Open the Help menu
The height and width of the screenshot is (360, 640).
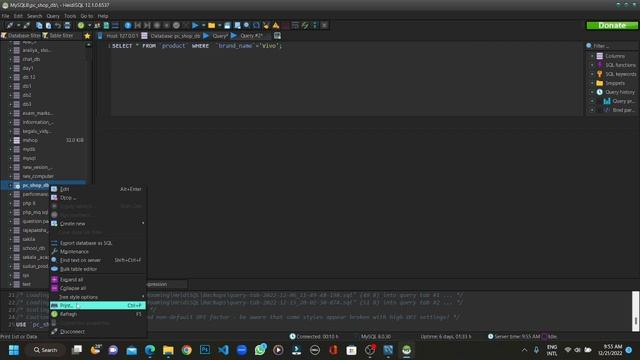(x=103, y=16)
